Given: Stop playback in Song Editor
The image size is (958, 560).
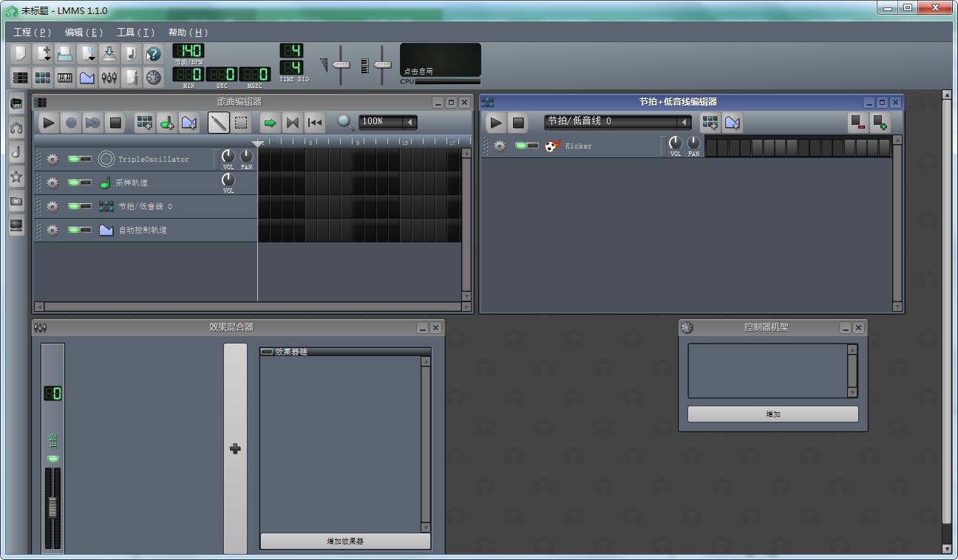Looking at the screenshot, I should coord(115,123).
